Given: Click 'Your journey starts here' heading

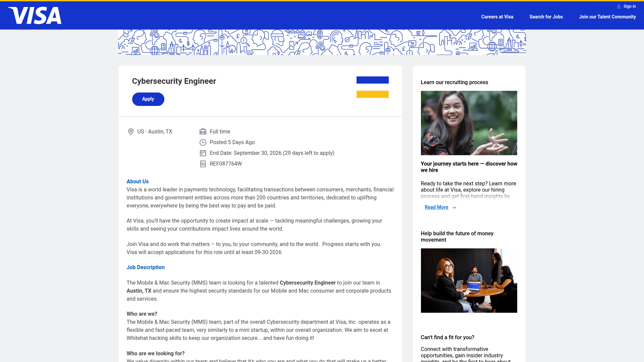Looking at the screenshot, I should click(x=469, y=167).
